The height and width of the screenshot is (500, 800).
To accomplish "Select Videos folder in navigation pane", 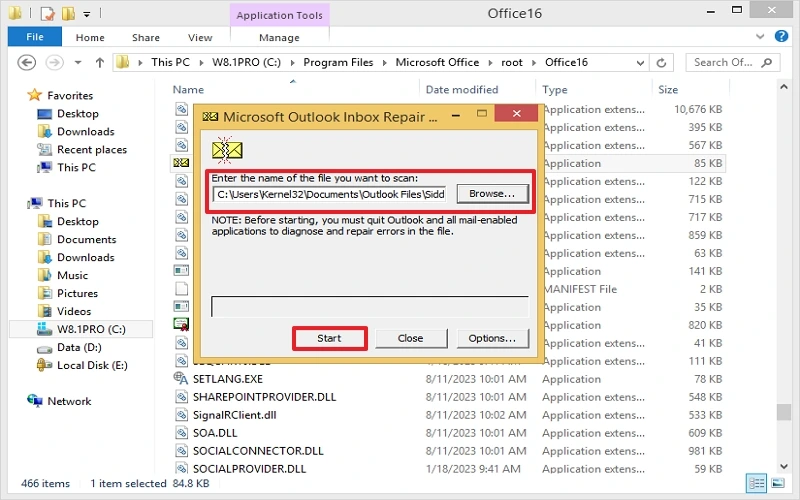I will [x=74, y=311].
